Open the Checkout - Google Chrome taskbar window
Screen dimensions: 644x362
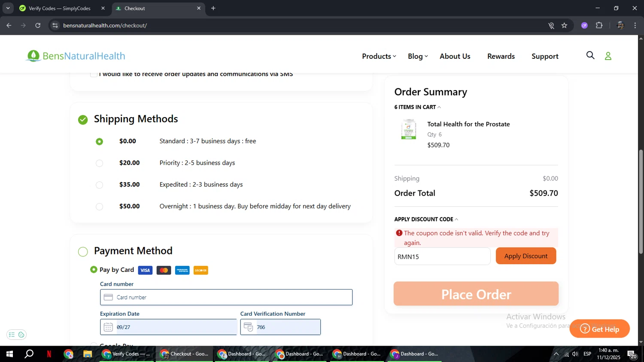point(184,354)
